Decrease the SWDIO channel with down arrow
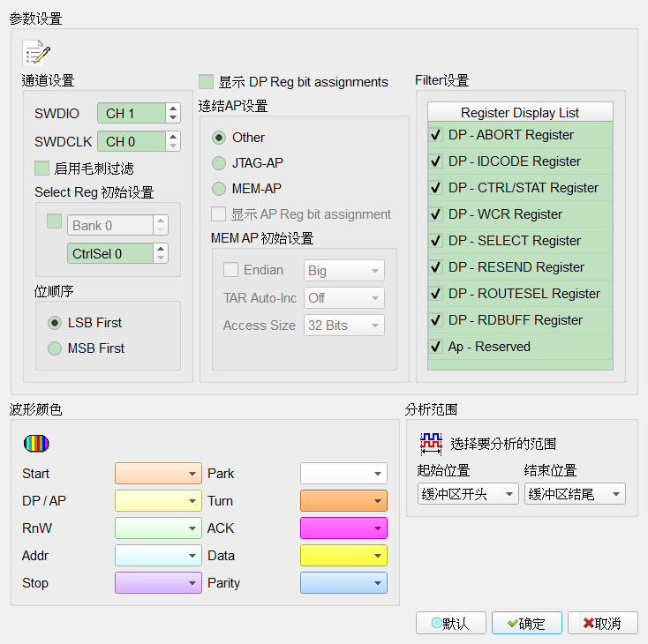Viewport: 648px width, 644px height. pyautogui.click(x=173, y=117)
